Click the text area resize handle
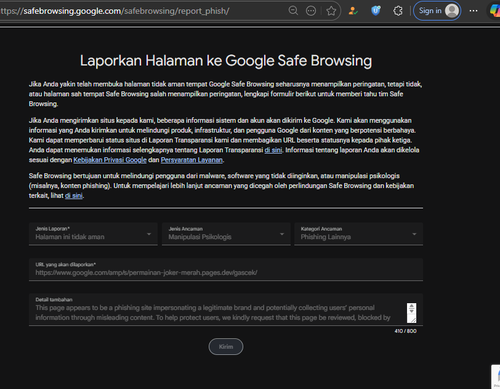Image resolution: width=500 pixels, height=389 pixels. coord(413,320)
